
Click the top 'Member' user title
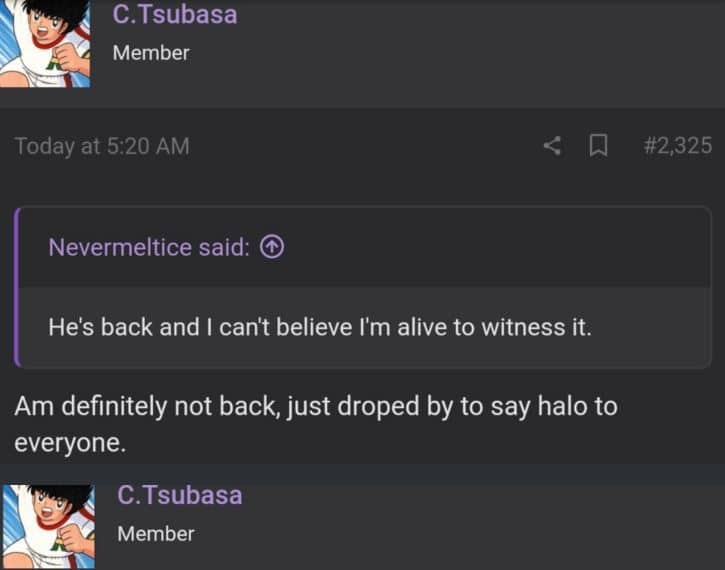[x=151, y=53]
